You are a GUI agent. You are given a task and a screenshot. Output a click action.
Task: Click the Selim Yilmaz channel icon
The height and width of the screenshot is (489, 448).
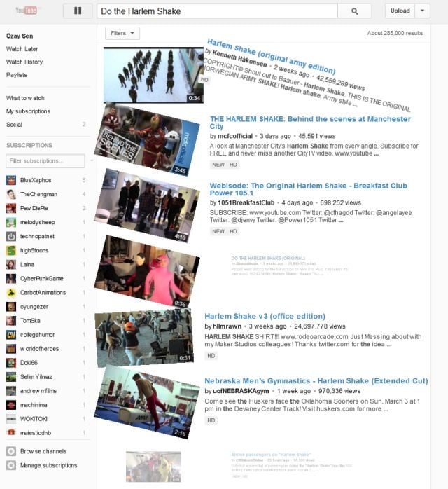pos(11,377)
